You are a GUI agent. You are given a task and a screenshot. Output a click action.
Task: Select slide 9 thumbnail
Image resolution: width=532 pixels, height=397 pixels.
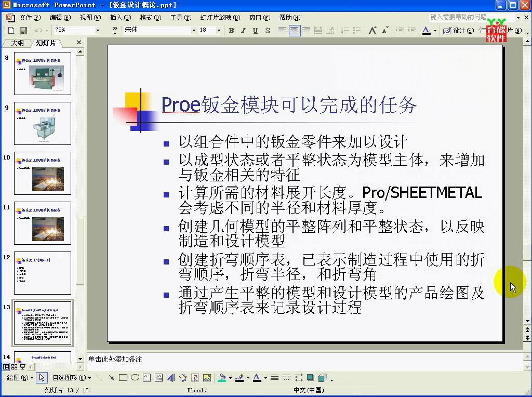point(43,123)
